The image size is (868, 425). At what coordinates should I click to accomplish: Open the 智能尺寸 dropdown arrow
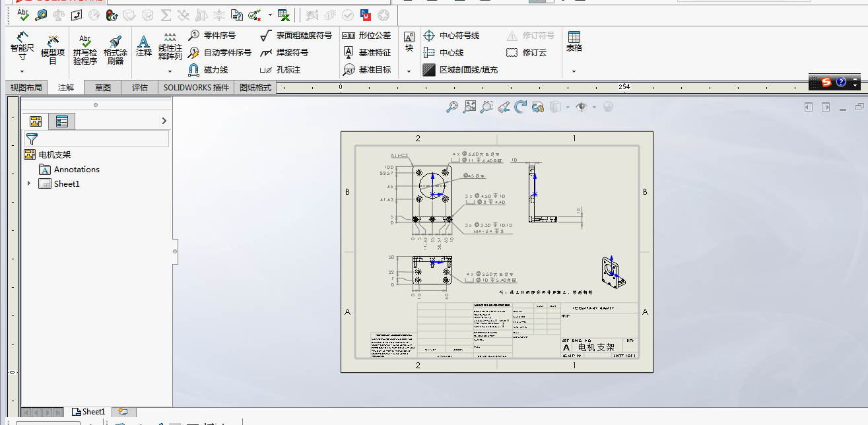pos(22,71)
